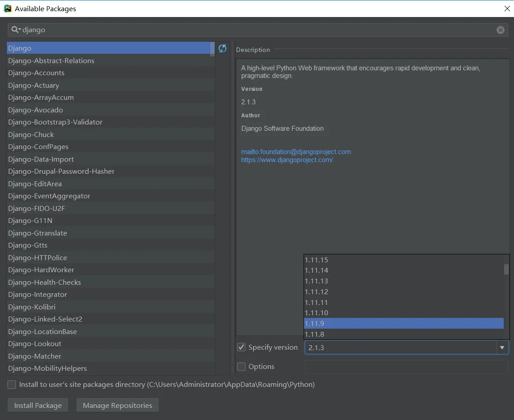Screen dimensions: 514x420
Task: Choose version 1.11.15 from the list
Action: click(x=403, y=260)
